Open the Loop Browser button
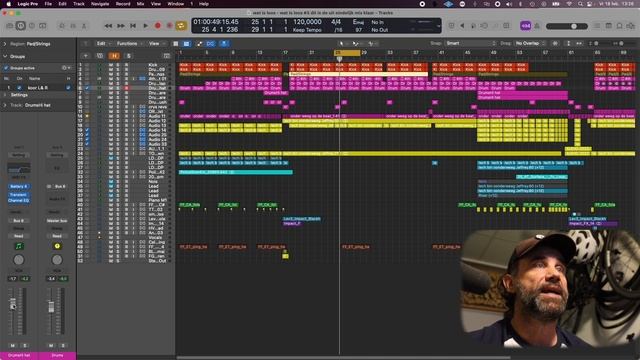640x360 pixels. pyautogui.click(x=620, y=26)
